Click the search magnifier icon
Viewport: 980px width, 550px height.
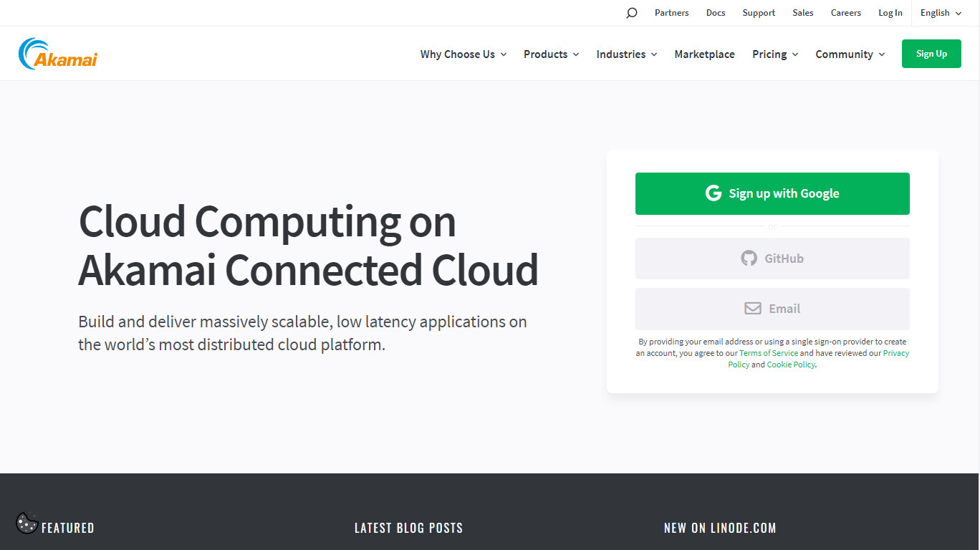pyautogui.click(x=631, y=13)
